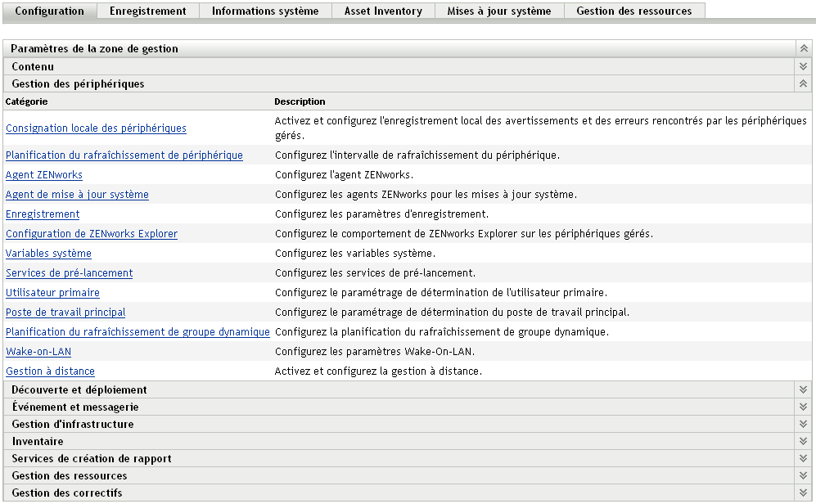816x504 pixels.
Task: Collapse the Gestion des périphériques section chevron
Action: tap(803, 83)
